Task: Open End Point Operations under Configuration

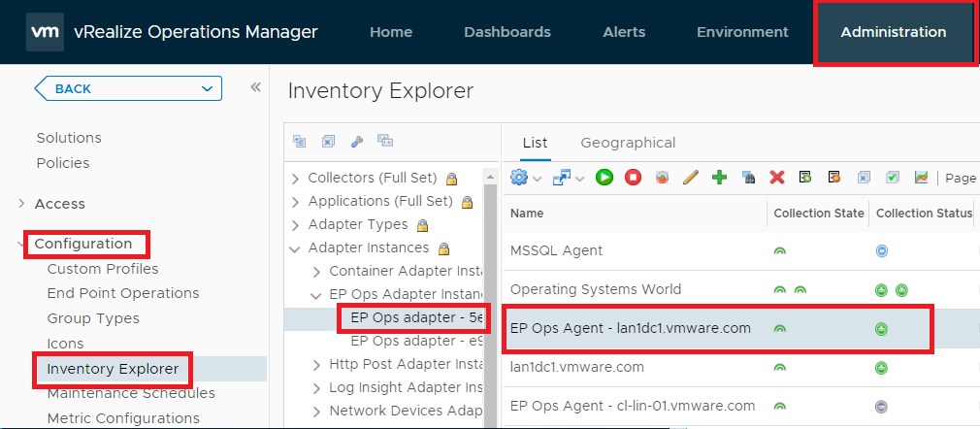Action: pyautogui.click(x=123, y=293)
